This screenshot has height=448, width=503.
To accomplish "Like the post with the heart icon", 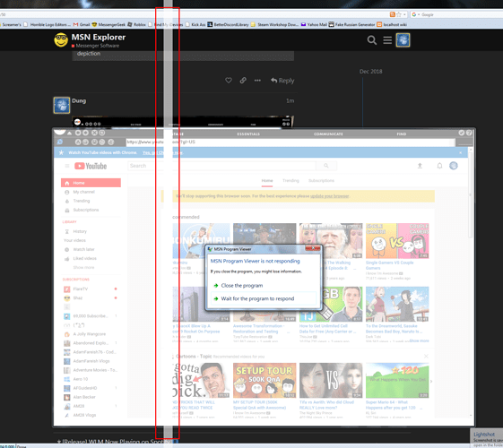I will (229, 80).
